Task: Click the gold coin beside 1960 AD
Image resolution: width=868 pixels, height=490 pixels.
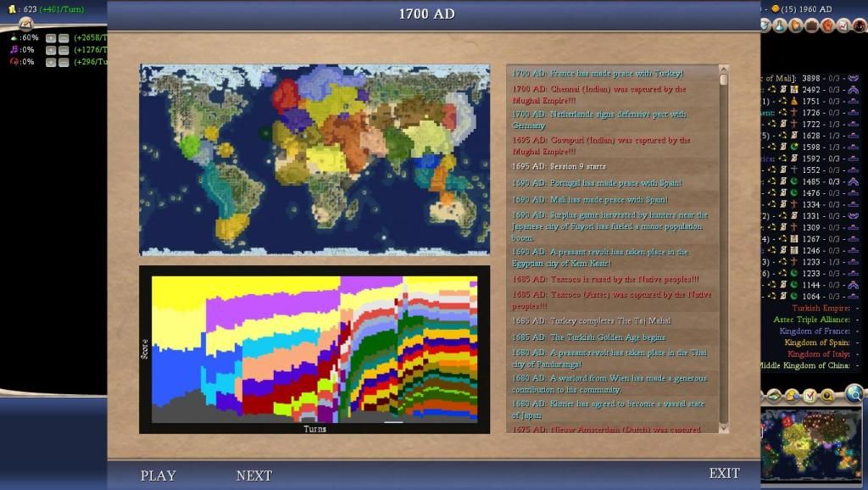Action: (775, 8)
